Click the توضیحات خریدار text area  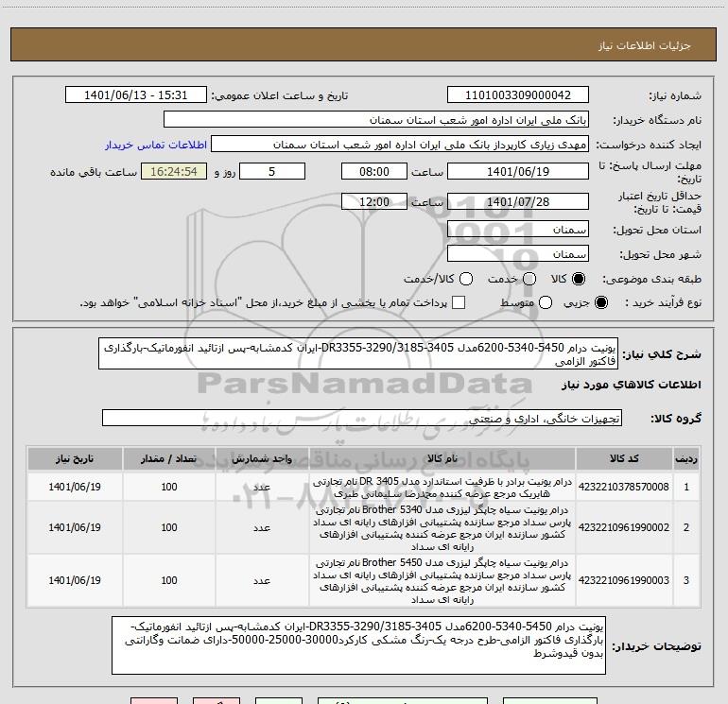coord(358,645)
